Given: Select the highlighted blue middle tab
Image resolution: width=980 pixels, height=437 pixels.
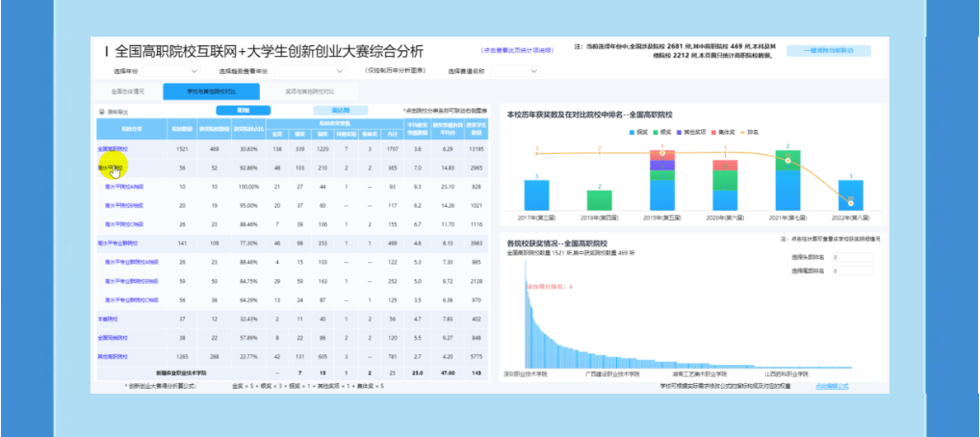Looking at the screenshot, I should click(x=211, y=91).
